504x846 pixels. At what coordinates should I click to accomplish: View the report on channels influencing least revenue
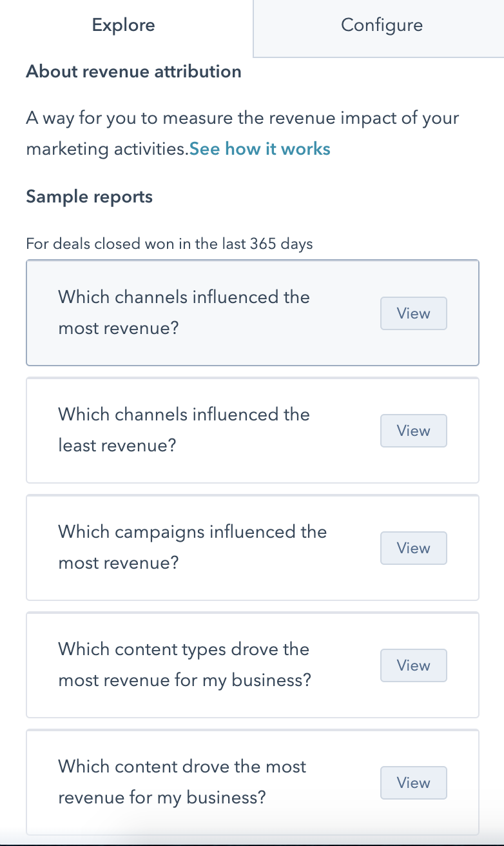[413, 431]
